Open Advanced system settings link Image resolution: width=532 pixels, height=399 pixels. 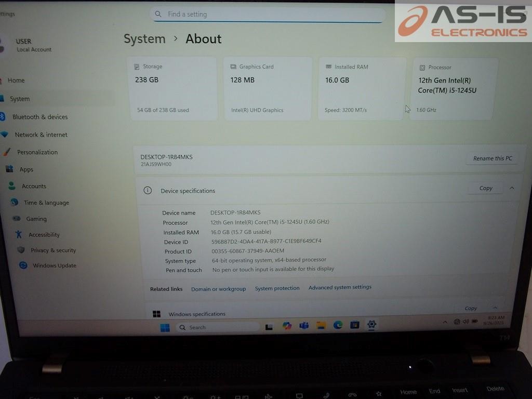(x=340, y=287)
